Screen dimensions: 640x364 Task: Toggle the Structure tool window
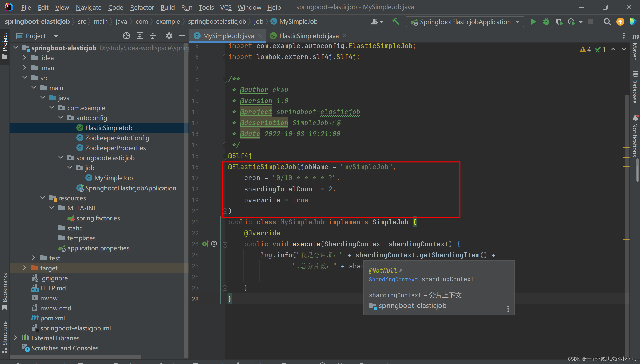click(x=5, y=337)
